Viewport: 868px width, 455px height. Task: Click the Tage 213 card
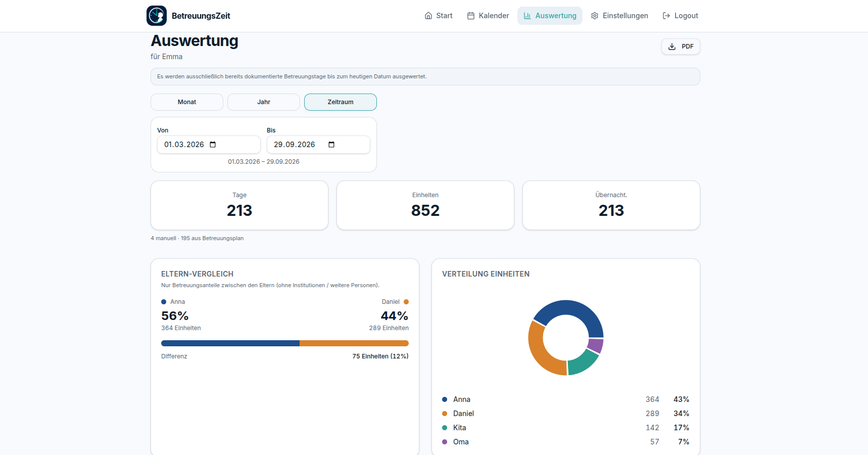(x=239, y=205)
